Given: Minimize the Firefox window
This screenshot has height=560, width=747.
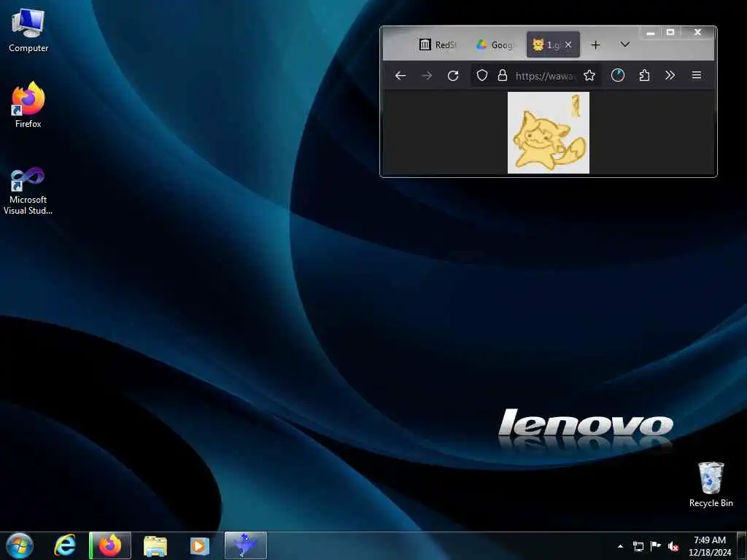Looking at the screenshot, I should (650, 32).
